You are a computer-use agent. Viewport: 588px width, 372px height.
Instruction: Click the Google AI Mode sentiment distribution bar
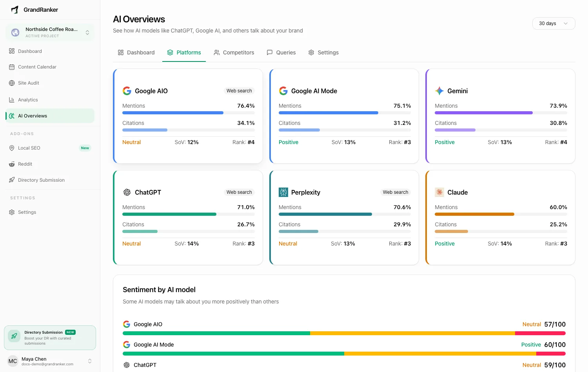tap(344, 354)
